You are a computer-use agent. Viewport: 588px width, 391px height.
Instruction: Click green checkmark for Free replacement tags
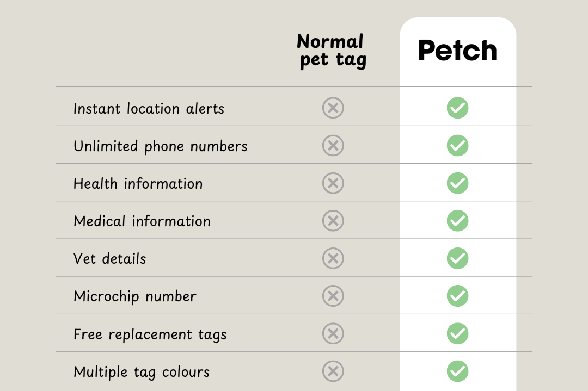click(x=457, y=333)
